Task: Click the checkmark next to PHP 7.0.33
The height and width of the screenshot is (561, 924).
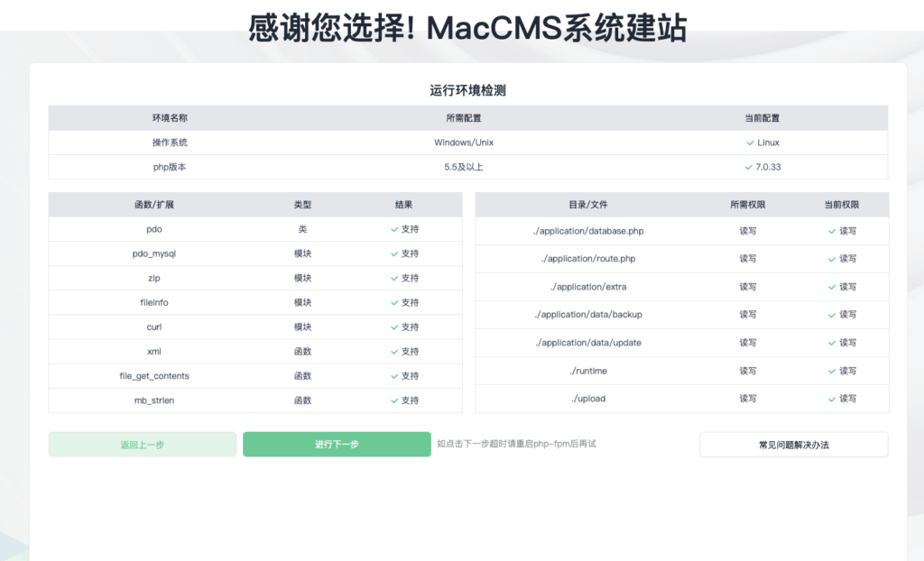Action: coord(748,167)
